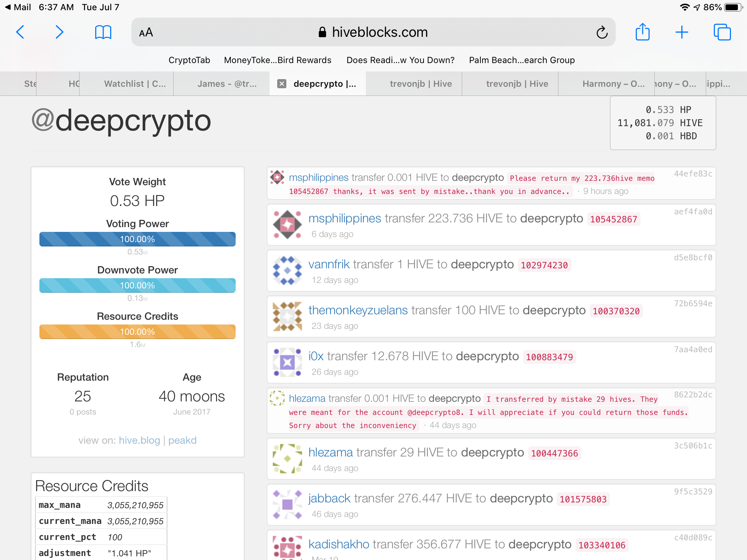
Task: Open transaction hash 3c506b1c
Action: pyautogui.click(x=693, y=446)
